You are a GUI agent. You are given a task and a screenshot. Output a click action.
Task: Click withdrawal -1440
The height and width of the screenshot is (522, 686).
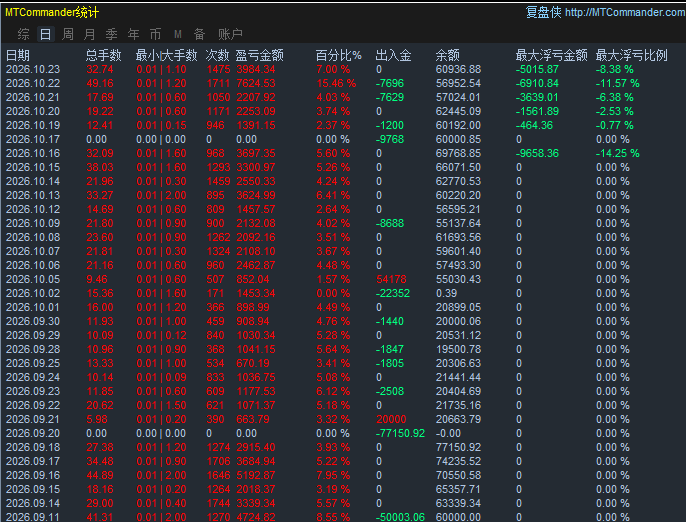pyautogui.click(x=390, y=321)
